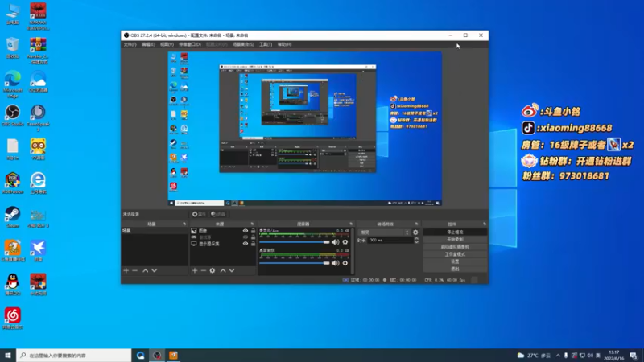This screenshot has width=644, height=362.
Task: Open the 视图(V) menu
Action: (x=167, y=44)
